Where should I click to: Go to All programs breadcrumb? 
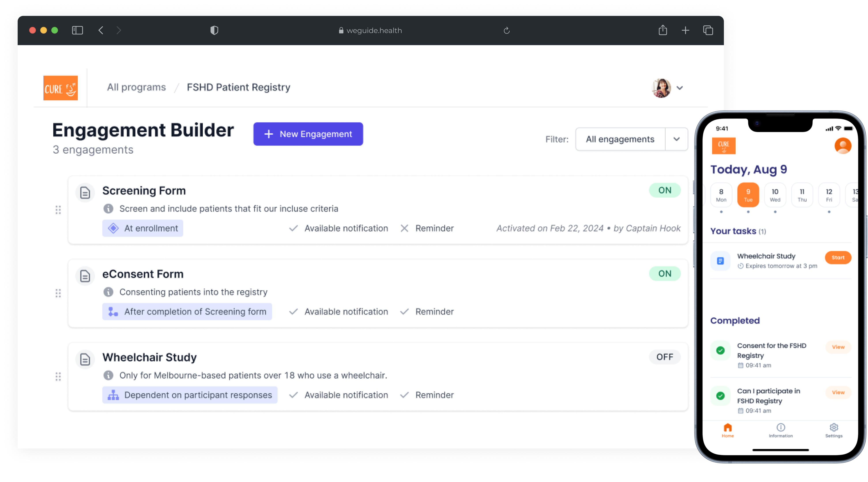pos(136,87)
